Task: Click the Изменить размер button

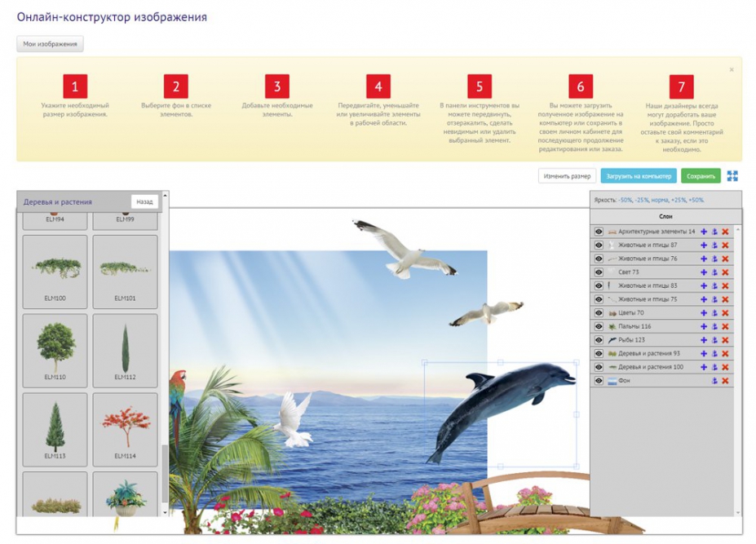Action: click(x=567, y=176)
